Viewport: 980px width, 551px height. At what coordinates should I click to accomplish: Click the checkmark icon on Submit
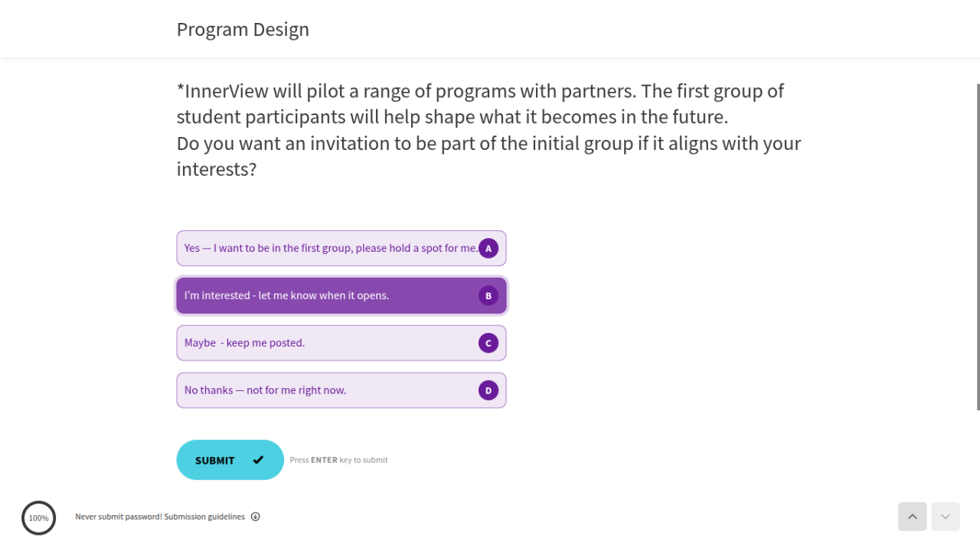pos(258,460)
